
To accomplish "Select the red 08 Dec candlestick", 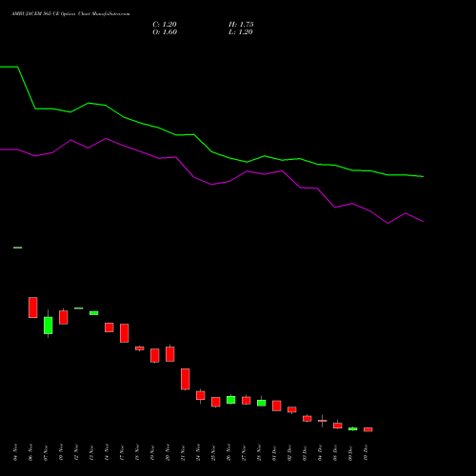I will (x=338, y=425).
